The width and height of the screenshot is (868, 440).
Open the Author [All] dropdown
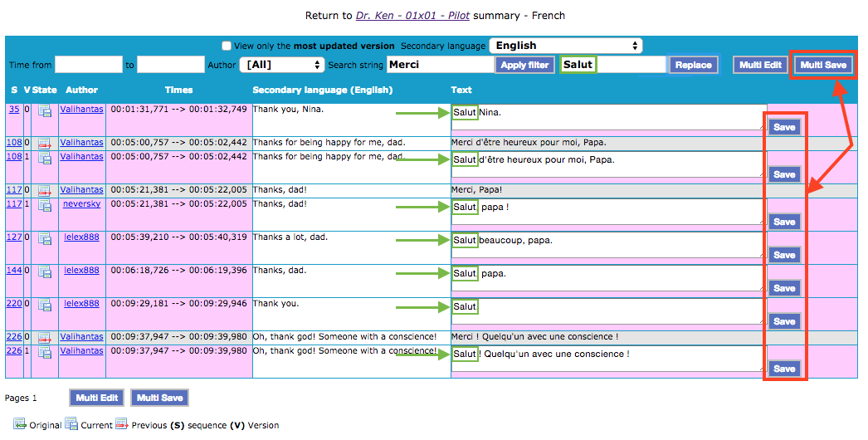[281, 65]
